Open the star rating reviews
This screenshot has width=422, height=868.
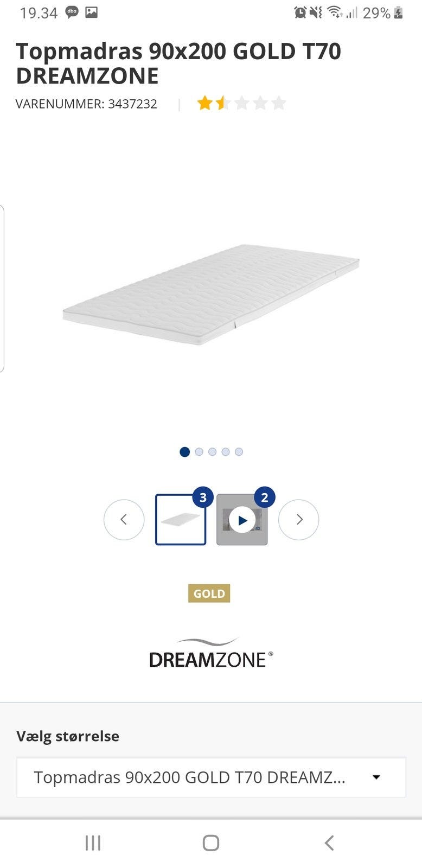tap(241, 103)
